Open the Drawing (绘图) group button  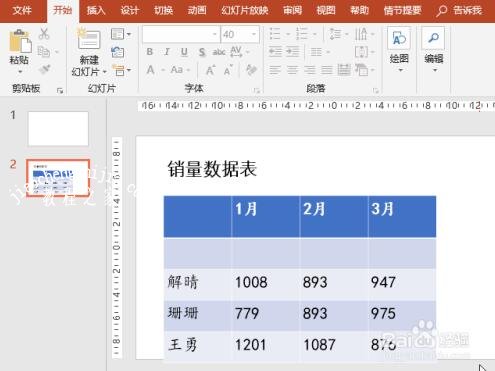[x=399, y=50]
